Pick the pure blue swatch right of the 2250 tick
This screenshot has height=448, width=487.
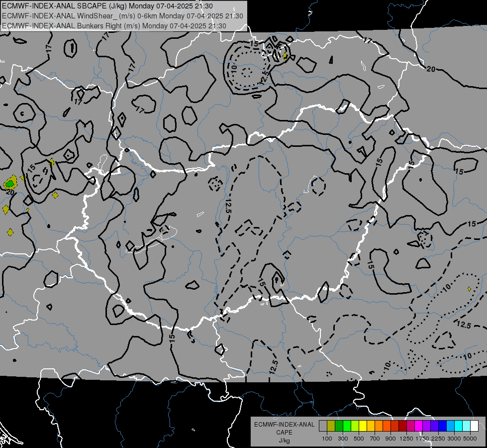click(443, 426)
